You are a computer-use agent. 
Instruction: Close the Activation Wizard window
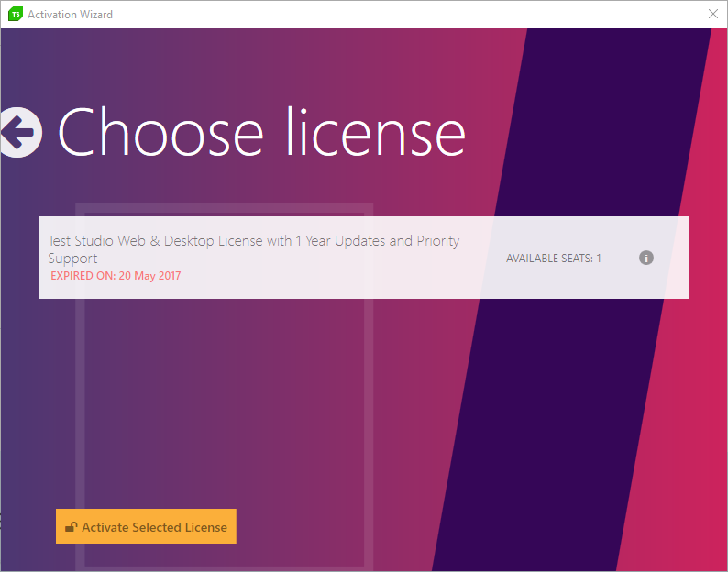click(713, 15)
